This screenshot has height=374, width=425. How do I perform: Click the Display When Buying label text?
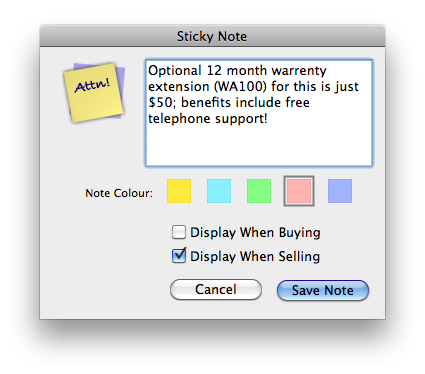[x=255, y=233]
